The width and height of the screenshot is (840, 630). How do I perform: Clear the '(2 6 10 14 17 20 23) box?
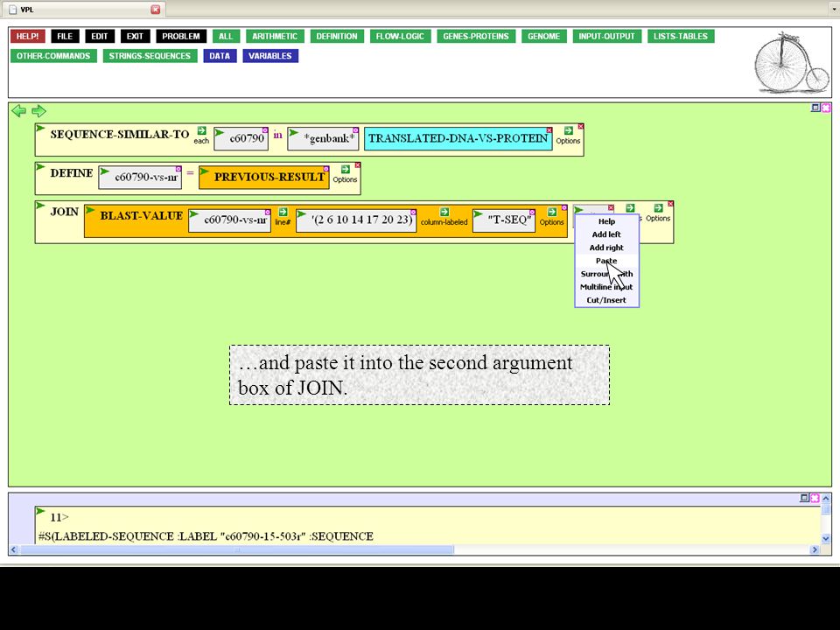pos(414,212)
